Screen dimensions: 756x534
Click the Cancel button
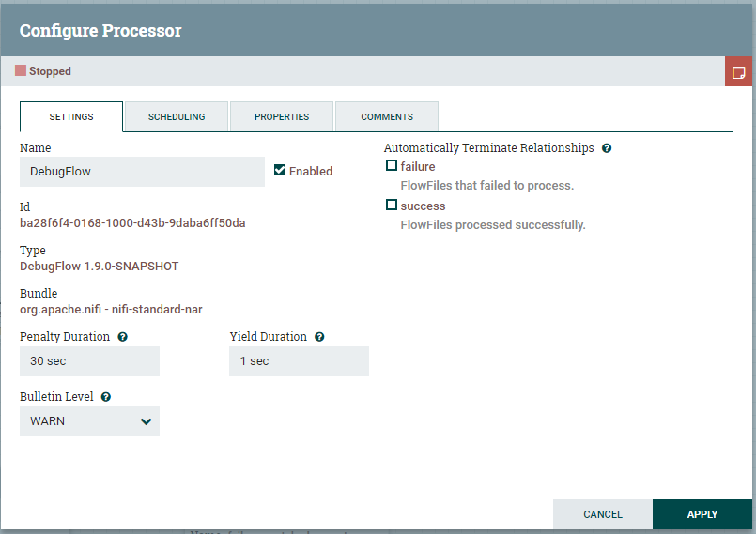[x=603, y=514]
